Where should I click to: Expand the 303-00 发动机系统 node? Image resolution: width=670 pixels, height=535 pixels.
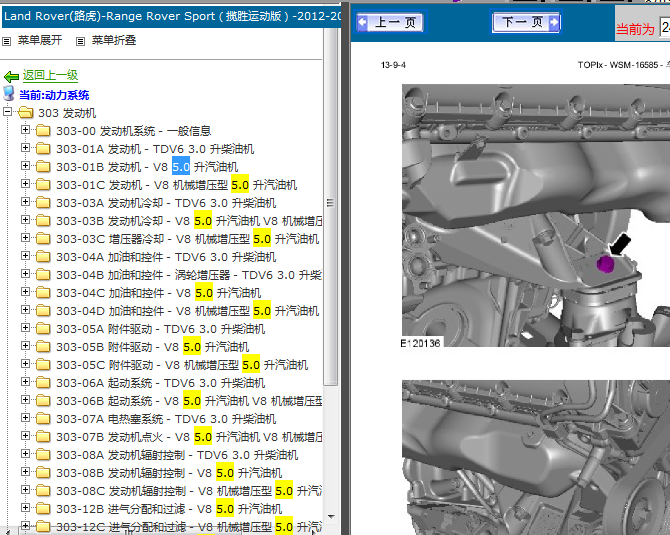click(25, 129)
